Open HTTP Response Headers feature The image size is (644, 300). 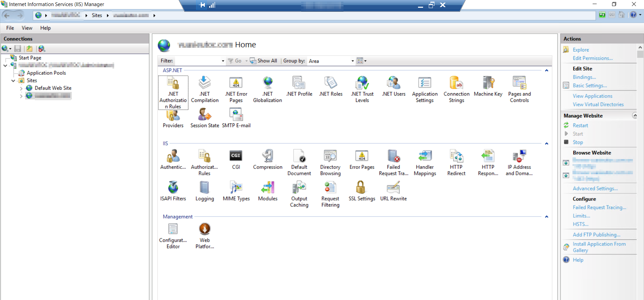[x=488, y=163]
